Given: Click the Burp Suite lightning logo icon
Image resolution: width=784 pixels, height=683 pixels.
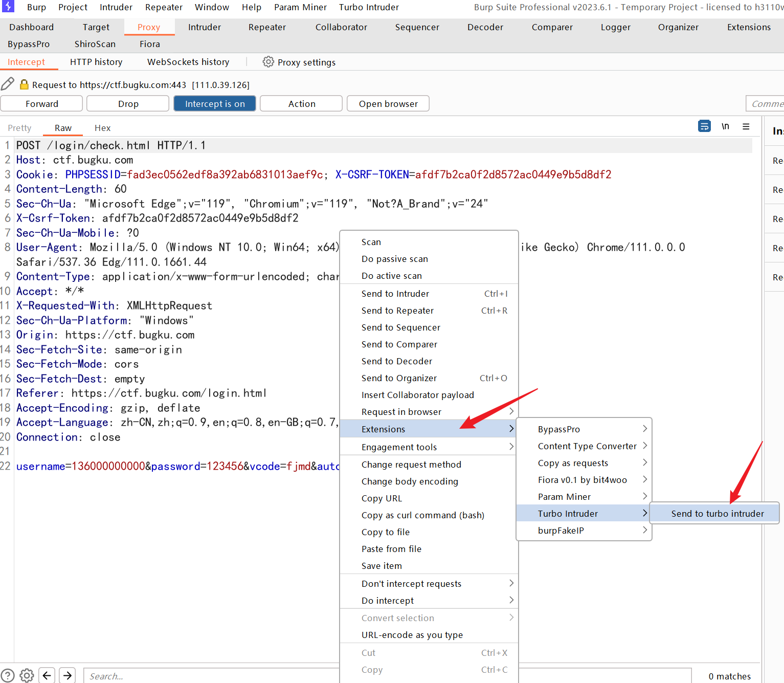Looking at the screenshot, I should pos(8,7).
